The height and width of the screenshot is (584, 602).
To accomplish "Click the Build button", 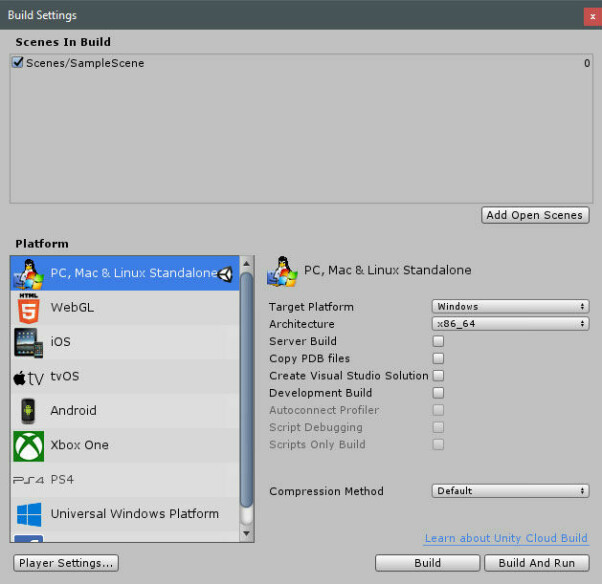I will click(x=427, y=563).
